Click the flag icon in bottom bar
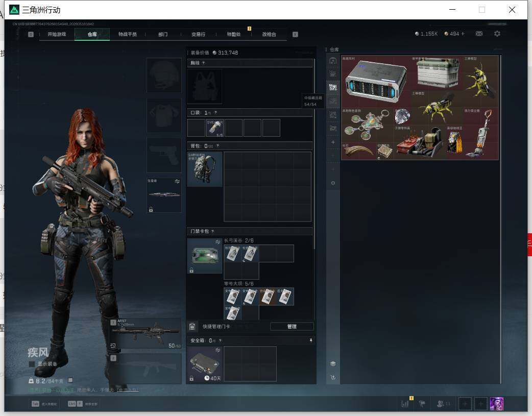The width and height of the screenshot is (532, 416). coord(422,404)
